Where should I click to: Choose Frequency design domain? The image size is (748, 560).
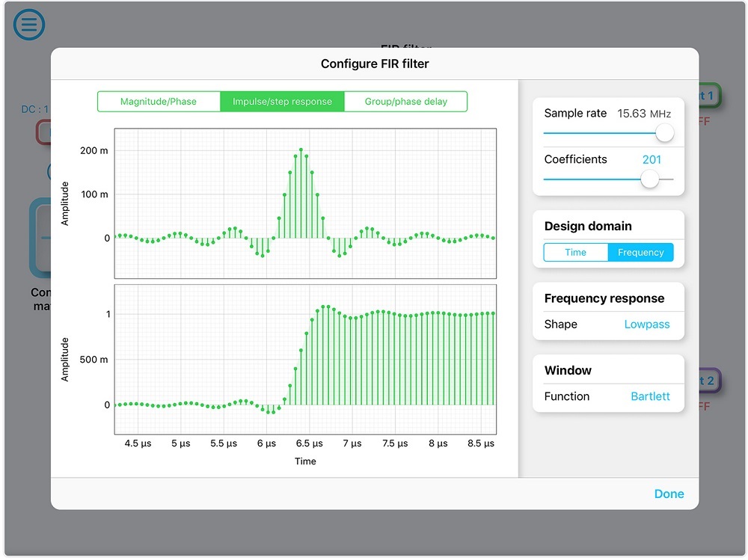(x=640, y=253)
